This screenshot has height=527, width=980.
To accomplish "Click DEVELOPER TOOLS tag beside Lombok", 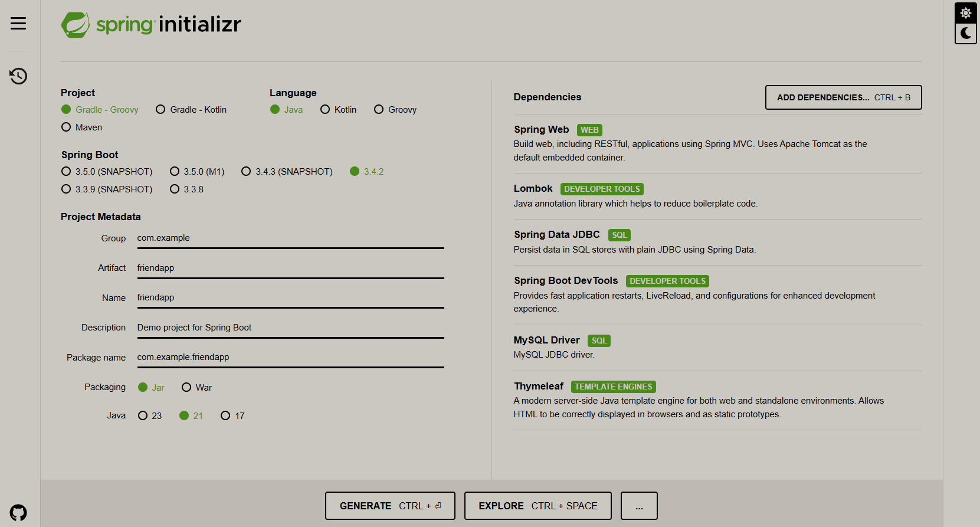I will (602, 189).
